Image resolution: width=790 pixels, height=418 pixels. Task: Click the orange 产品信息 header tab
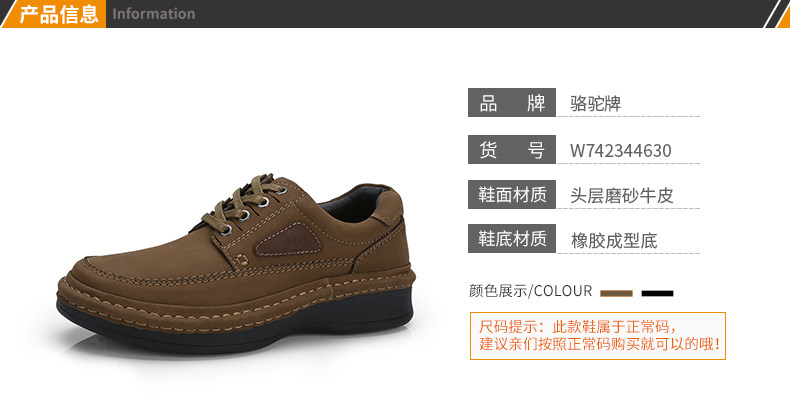54,14
